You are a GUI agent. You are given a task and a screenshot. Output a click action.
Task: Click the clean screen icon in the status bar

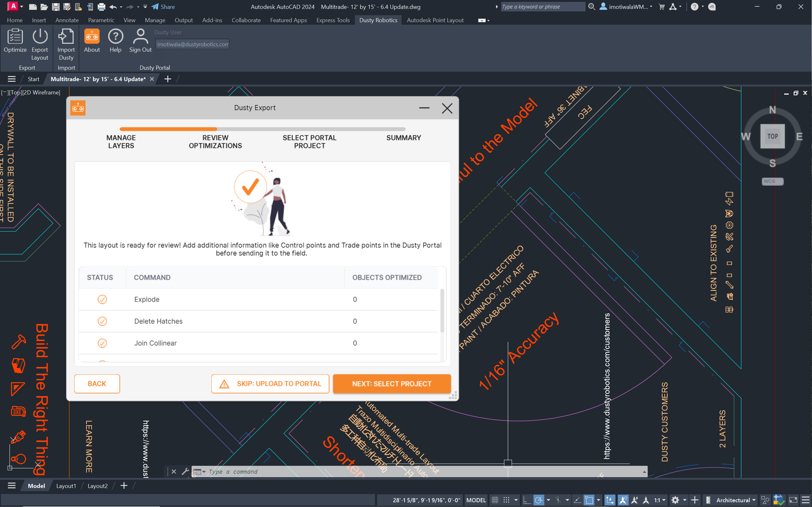point(793,500)
